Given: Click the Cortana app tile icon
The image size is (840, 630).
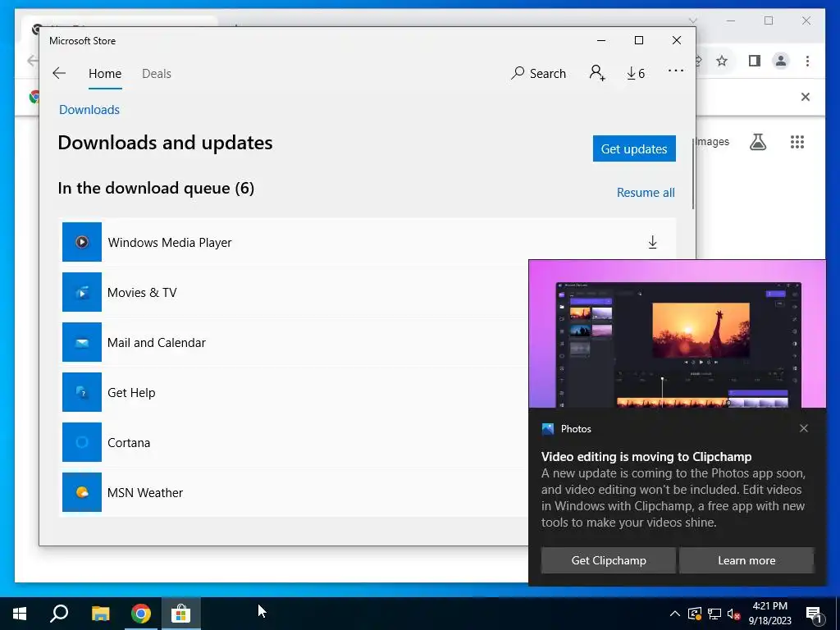Looking at the screenshot, I should point(82,442).
